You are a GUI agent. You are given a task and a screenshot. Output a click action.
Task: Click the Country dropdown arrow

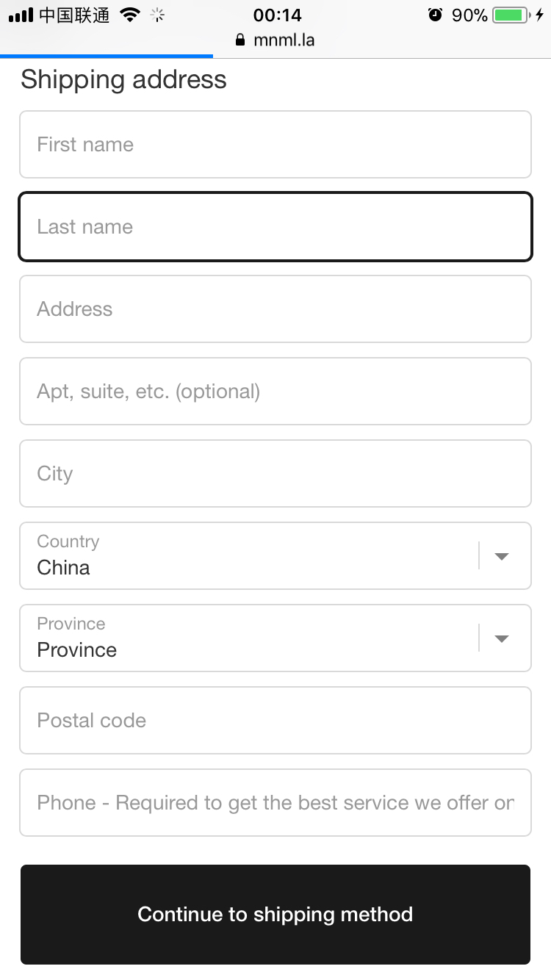pyautogui.click(x=502, y=556)
